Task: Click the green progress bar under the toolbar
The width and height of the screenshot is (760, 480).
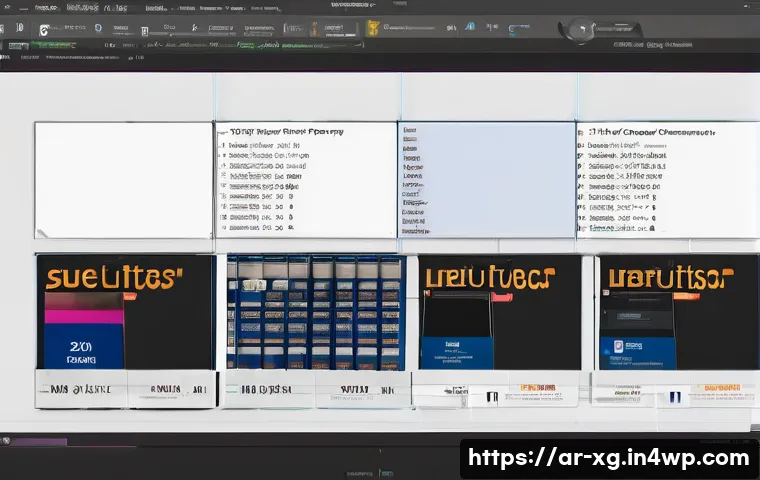Action: (53, 46)
